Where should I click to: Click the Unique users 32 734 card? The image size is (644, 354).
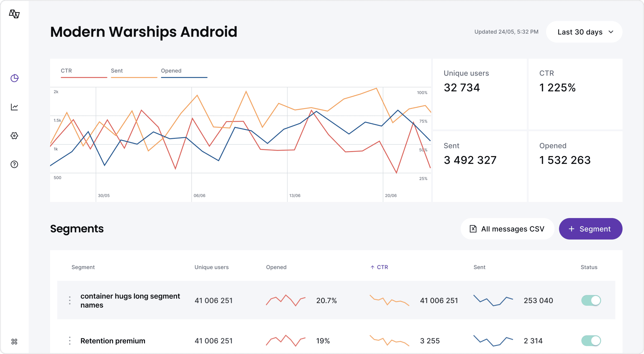click(480, 94)
